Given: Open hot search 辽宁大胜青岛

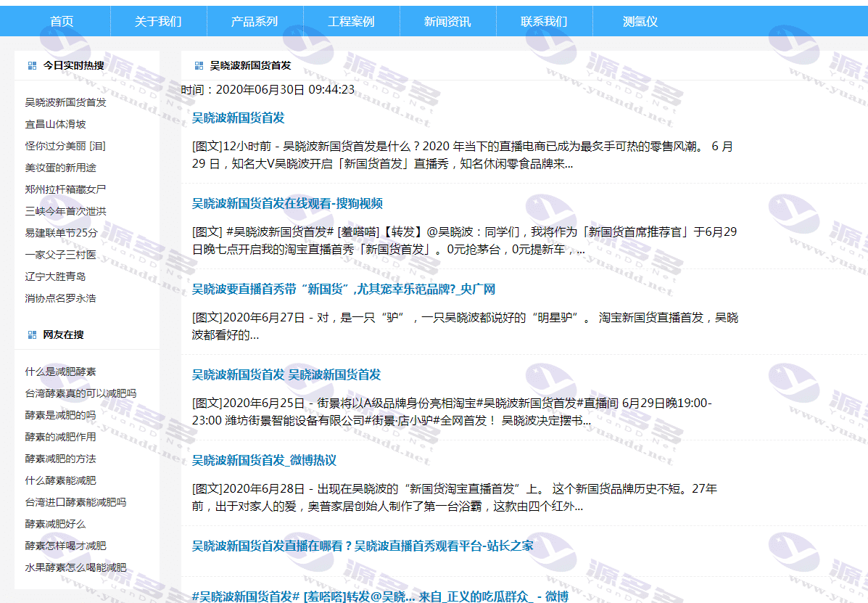Looking at the screenshot, I should tap(55, 276).
